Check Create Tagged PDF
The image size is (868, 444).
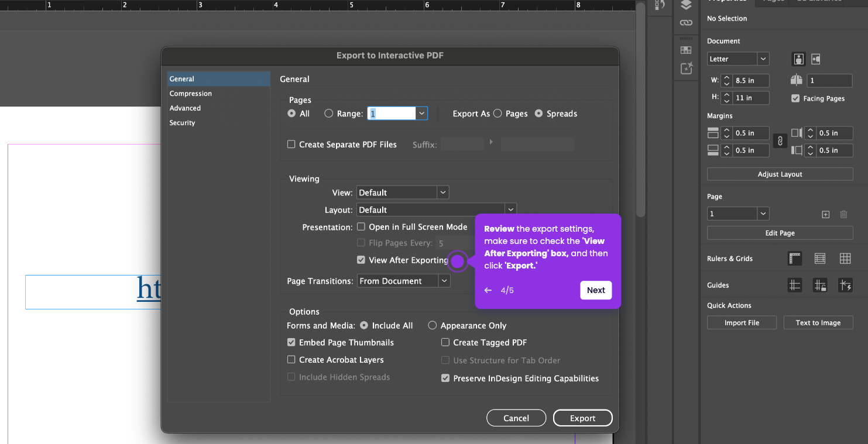pyautogui.click(x=445, y=342)
